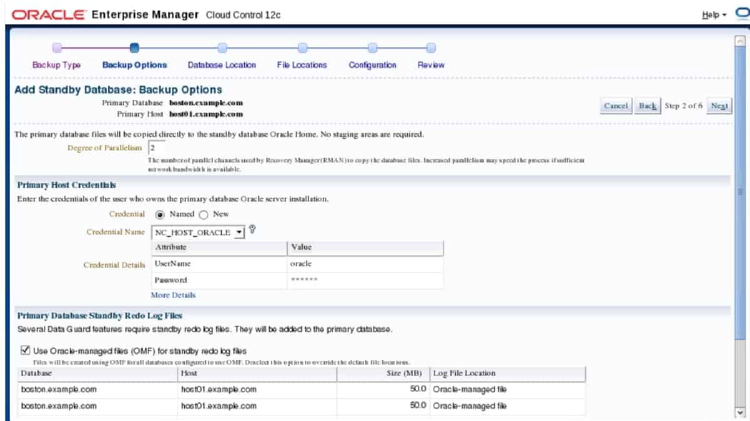Click the Oracle logo in header

(x=49, y=15)
